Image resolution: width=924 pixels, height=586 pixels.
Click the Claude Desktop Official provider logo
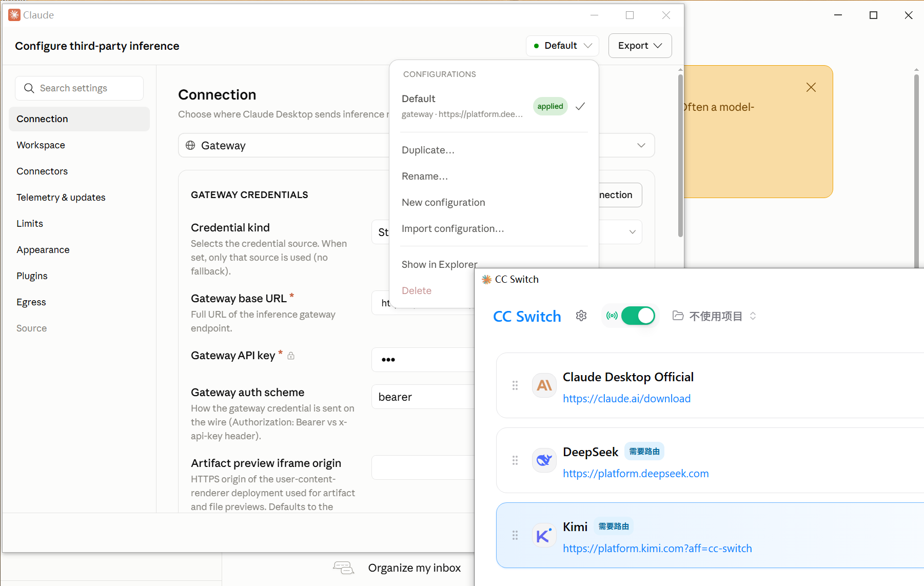click(x=544, y=385)
